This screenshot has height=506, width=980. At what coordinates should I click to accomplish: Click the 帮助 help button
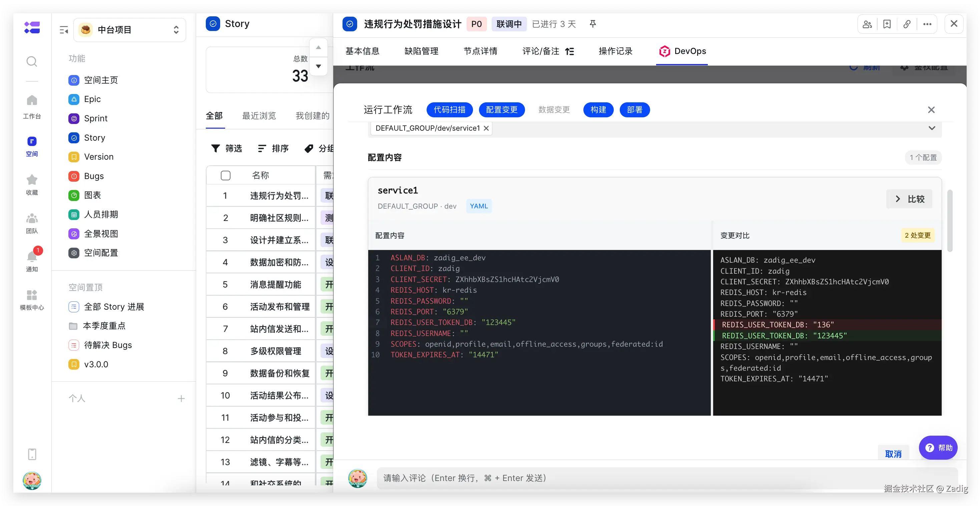pos(938,448)
